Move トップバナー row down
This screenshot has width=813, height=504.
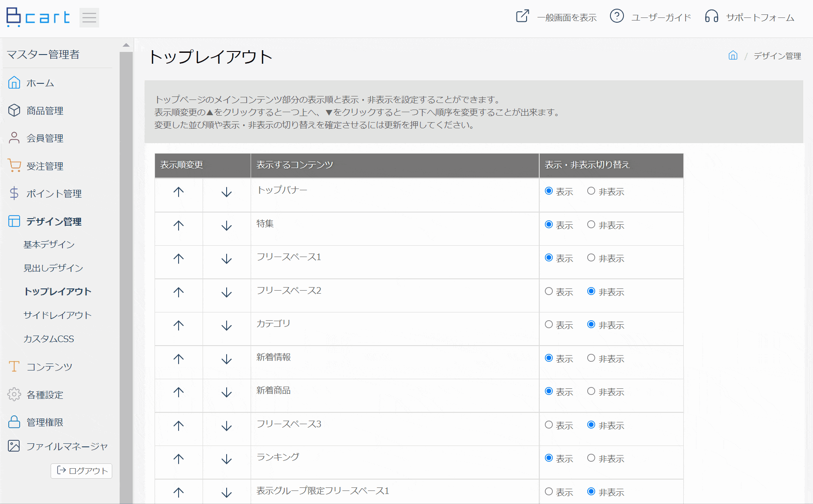[227, 192]
